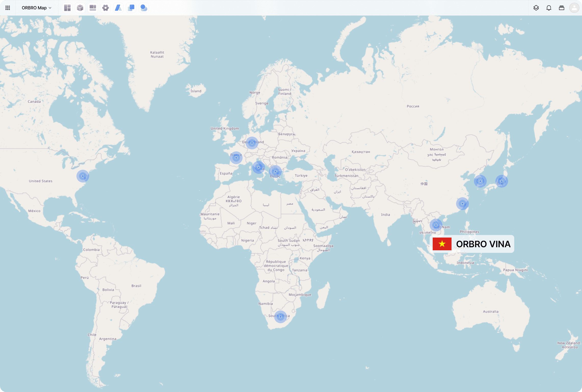Click the blue slanted A icon

click(x=118, y=8)
